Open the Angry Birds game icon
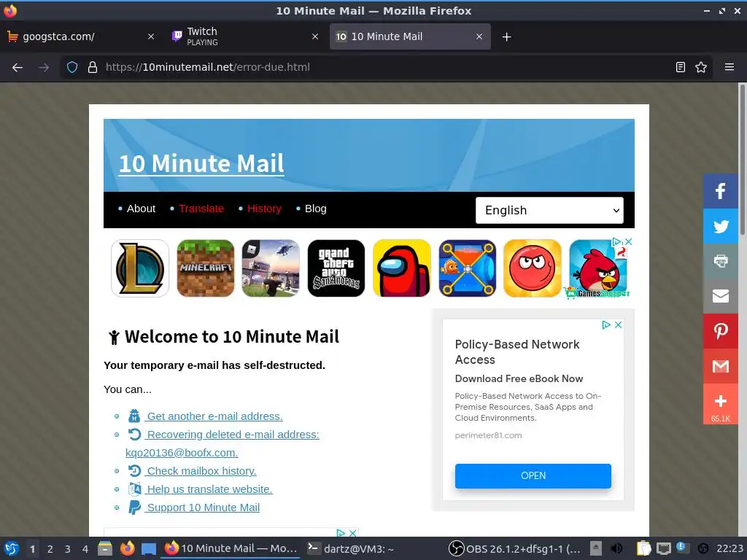The height and width of the screenshot is (560, 747). point(598,268)
